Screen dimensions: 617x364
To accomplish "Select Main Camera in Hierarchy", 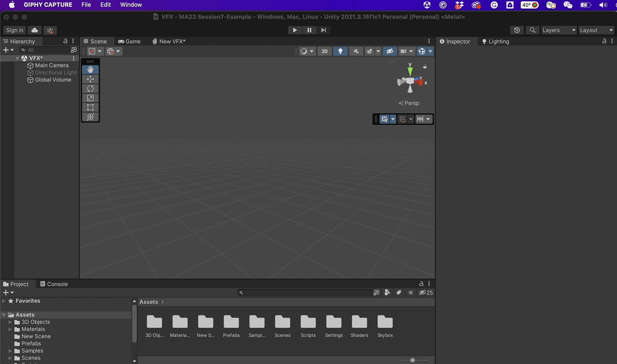I will (52, 66).
